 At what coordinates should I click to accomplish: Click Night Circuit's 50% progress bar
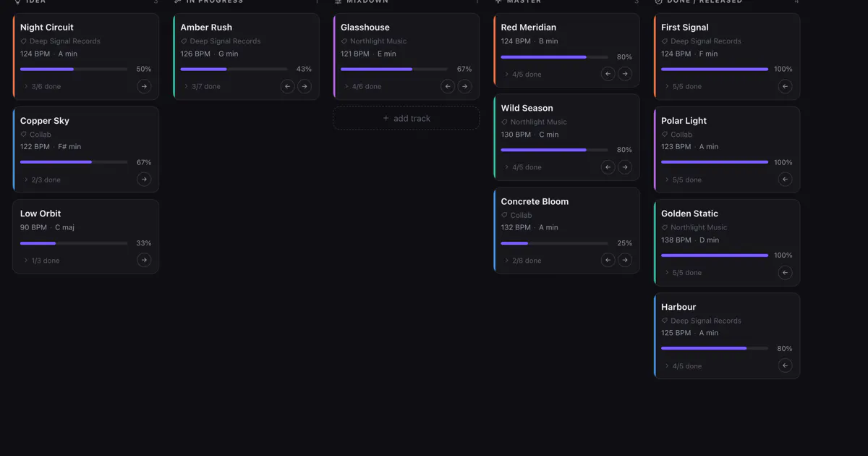[74, 69]
